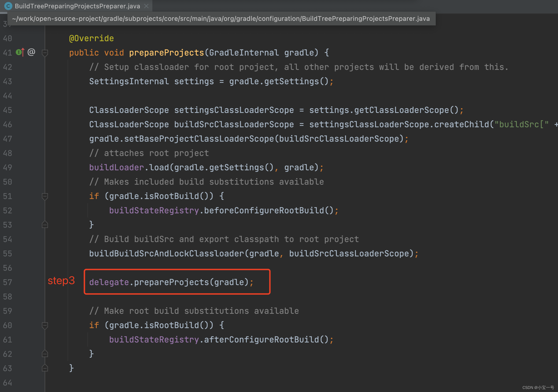Click the @ annotation gutter icon
The width and height of the screenshot is (558, 392).
(31, 52)
